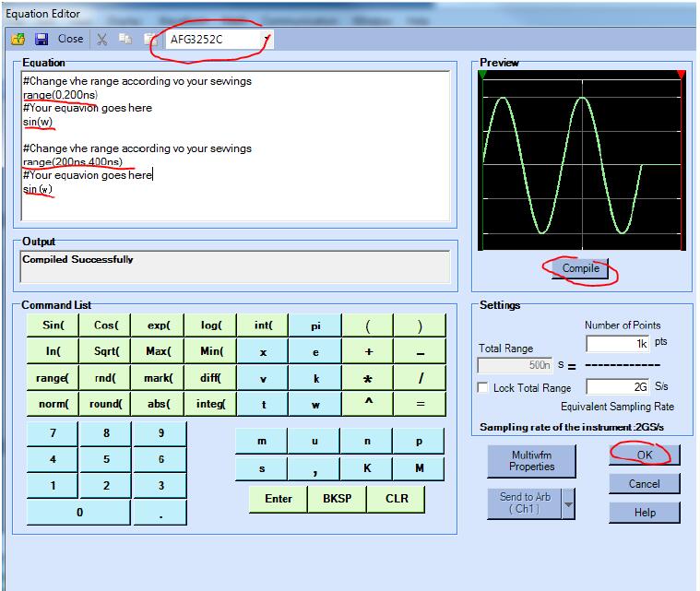Click the red end marker in Preview

point(681,75)
